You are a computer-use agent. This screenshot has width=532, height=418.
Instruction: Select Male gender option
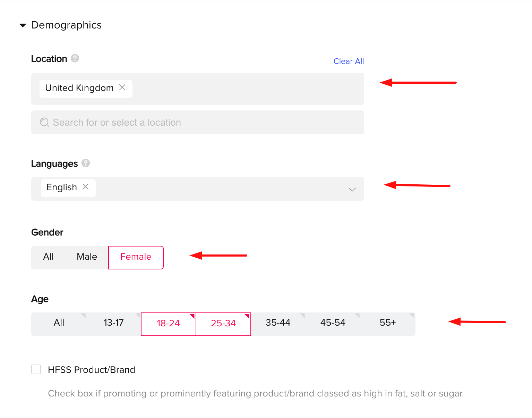pos(87,257)
